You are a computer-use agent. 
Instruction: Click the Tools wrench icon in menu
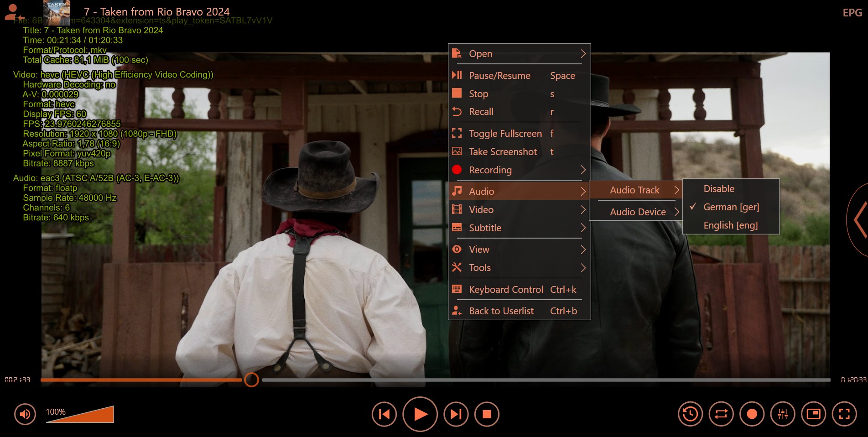coord(457,267)
